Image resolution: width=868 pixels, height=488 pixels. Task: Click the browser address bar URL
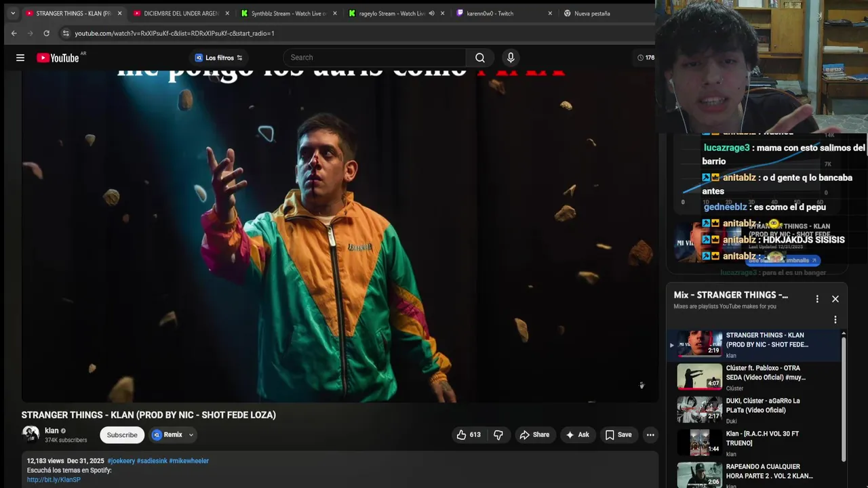pos(174,33)
